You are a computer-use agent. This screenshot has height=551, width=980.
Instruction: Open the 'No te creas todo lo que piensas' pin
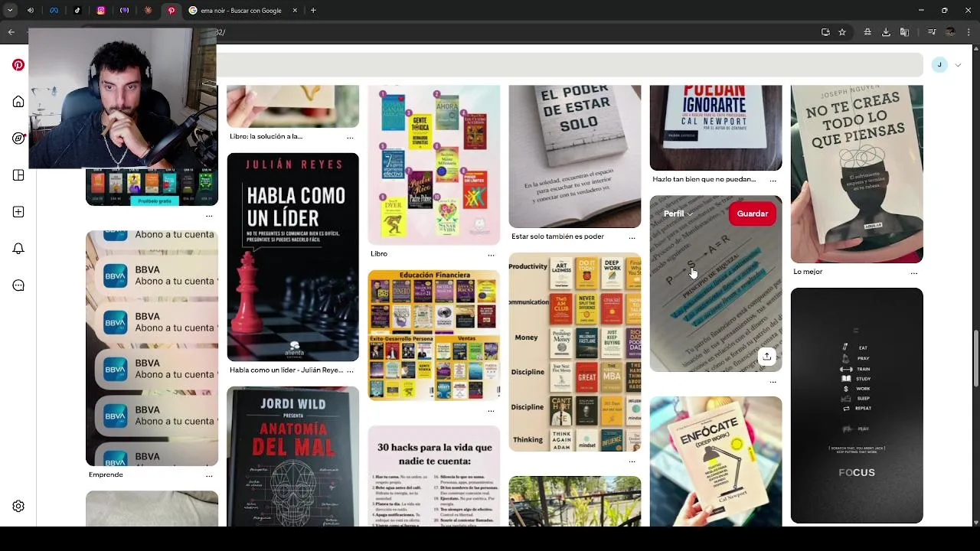point(857,174)
